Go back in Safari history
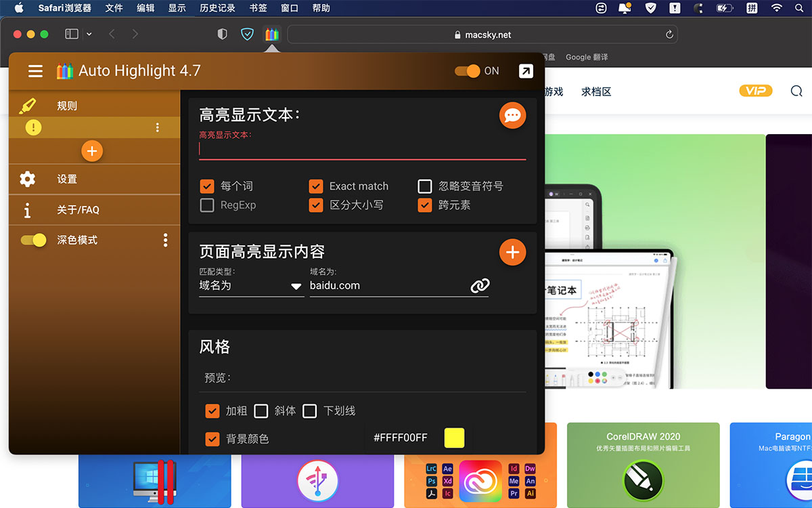 pos(112,34)
